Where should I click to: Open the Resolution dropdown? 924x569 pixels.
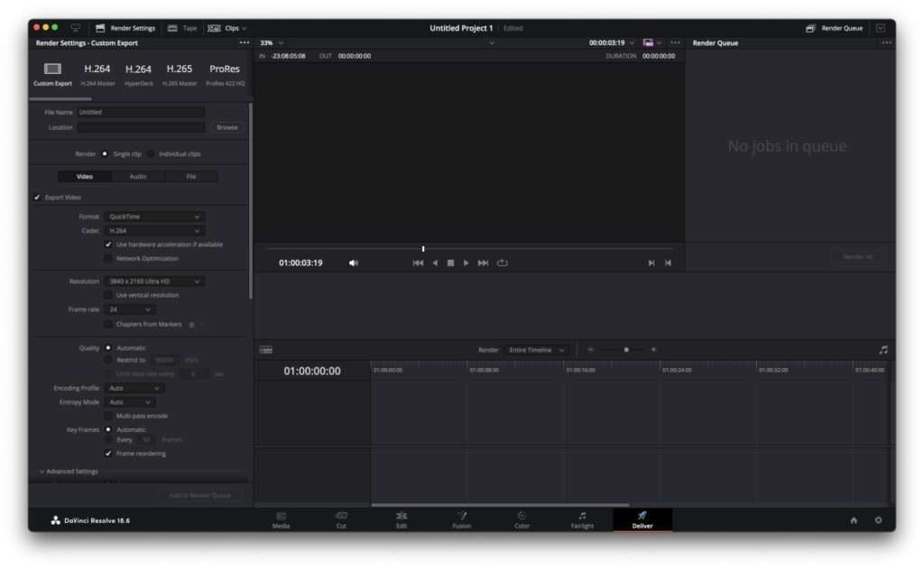click(x=153, y=281)
